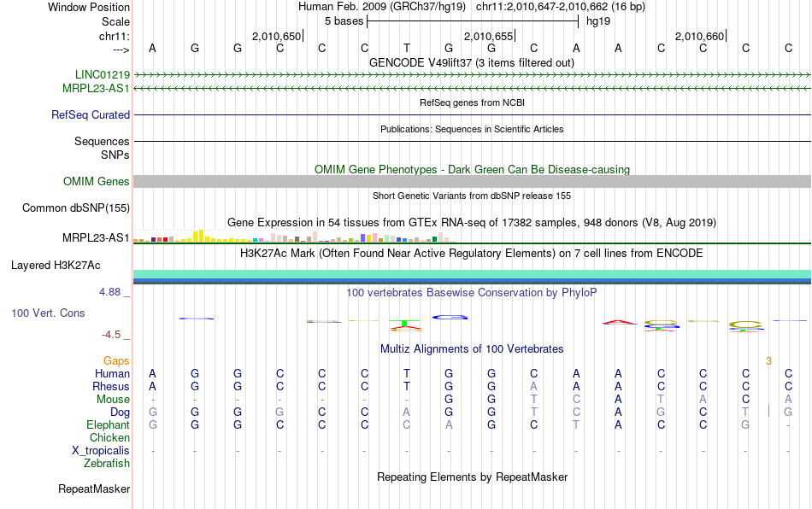Click the sequence direction arrow --->

121,50
